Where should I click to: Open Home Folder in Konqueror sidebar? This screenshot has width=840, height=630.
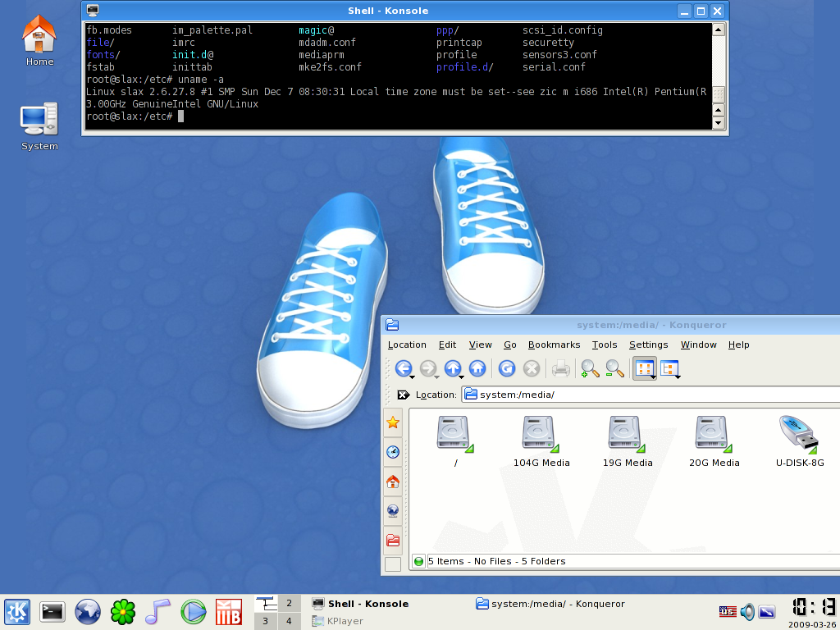[x=393, y=482]
